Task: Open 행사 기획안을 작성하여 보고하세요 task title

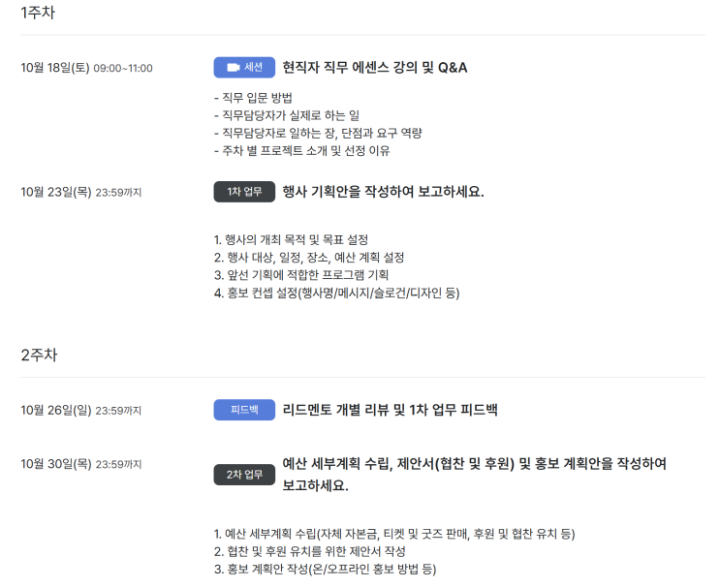Action: 383,192
